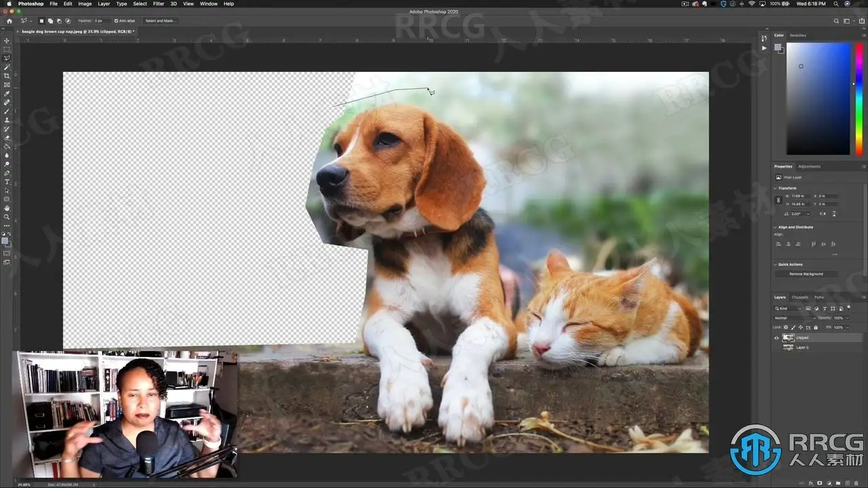Collapse the Transform section
Screen dimensions: 868x488
[x=776, y=188]
